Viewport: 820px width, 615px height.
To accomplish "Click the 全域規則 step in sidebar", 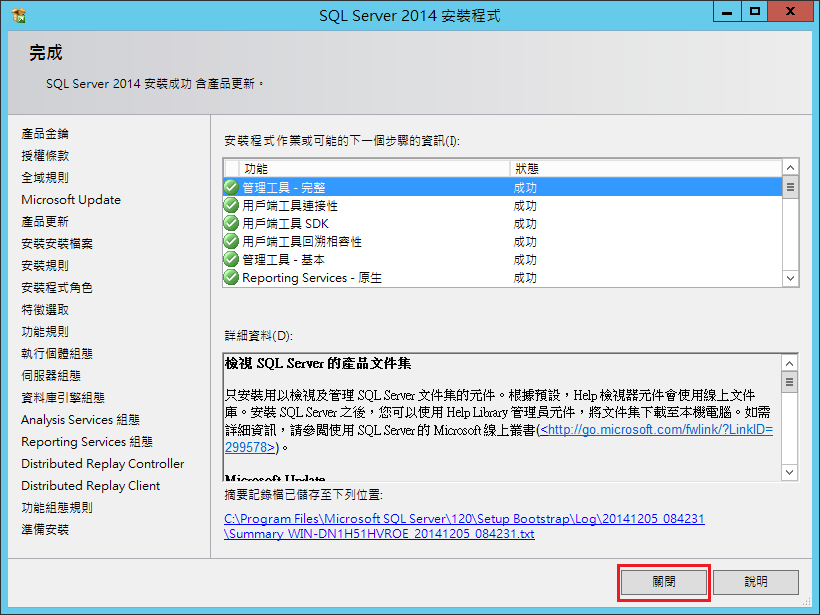I will [45, 178].
